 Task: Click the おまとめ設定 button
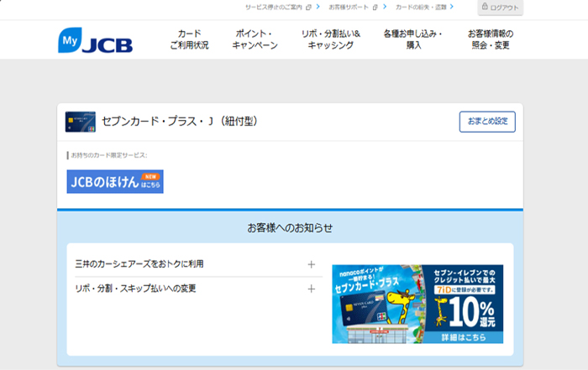tap(487, 122)
